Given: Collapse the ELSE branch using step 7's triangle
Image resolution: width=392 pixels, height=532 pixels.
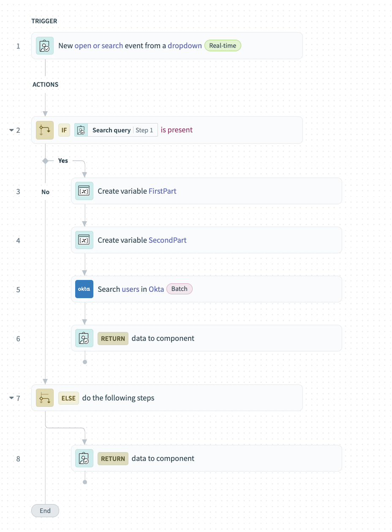Looking at the screenshot, I should click(12, 398).
